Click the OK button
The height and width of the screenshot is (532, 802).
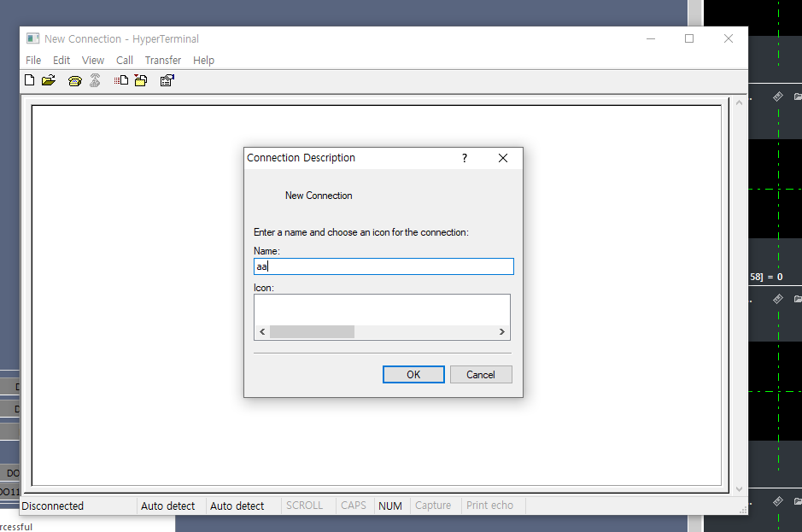(413, 374)
